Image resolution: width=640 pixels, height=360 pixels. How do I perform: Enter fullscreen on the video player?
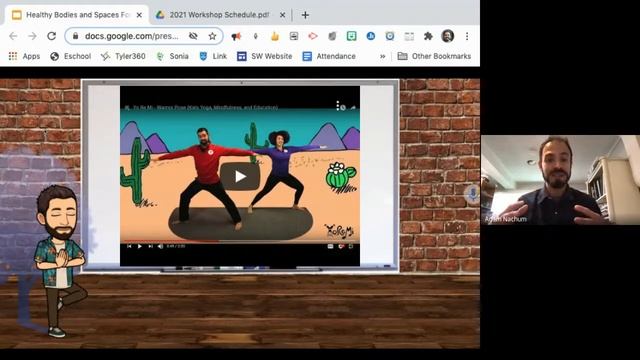click(351, 246)
